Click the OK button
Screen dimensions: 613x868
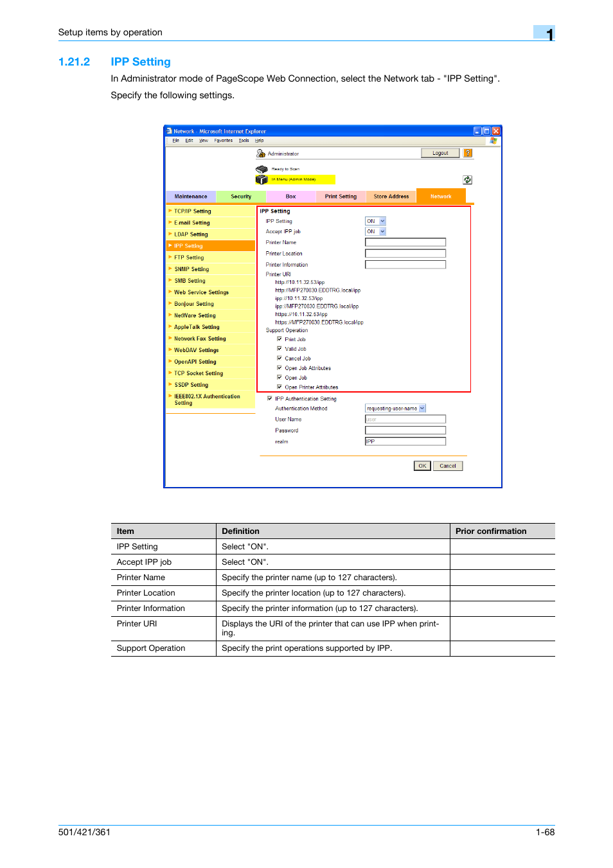click(422, 466)
